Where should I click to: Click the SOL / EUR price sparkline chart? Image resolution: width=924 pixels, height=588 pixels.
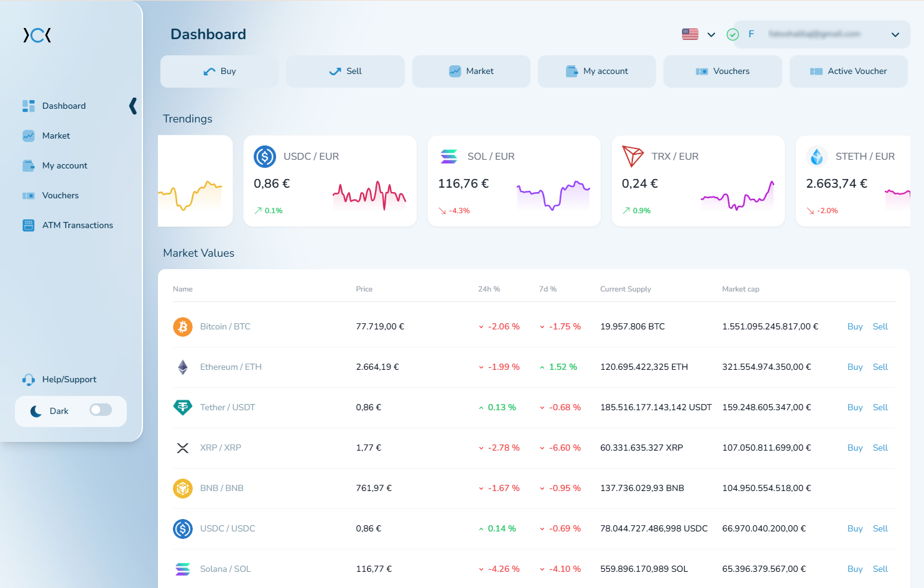(x=553, y=195)
